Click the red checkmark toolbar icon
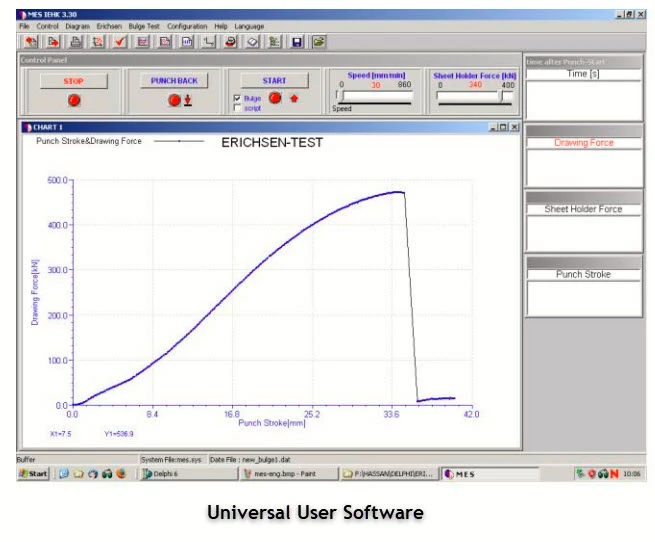655x542 pixels. pyautogui.click(x=119, y=42)
